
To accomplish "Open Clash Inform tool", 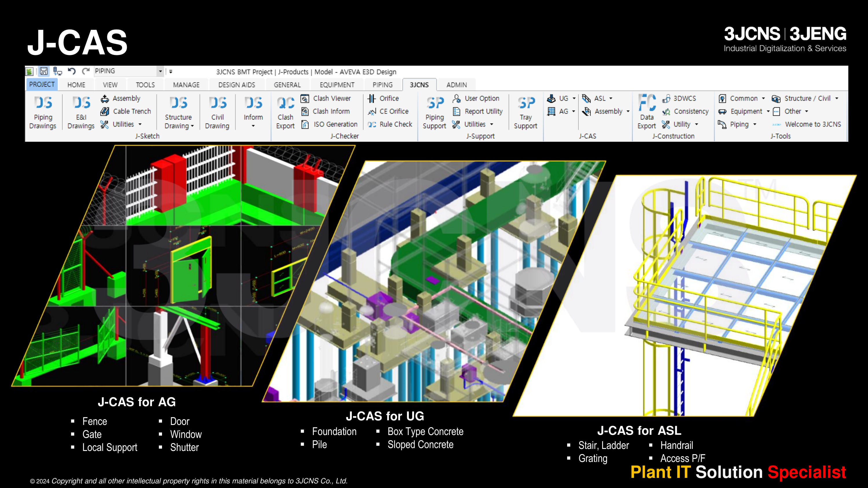I will pyautogui.click(x=325, y=111).
